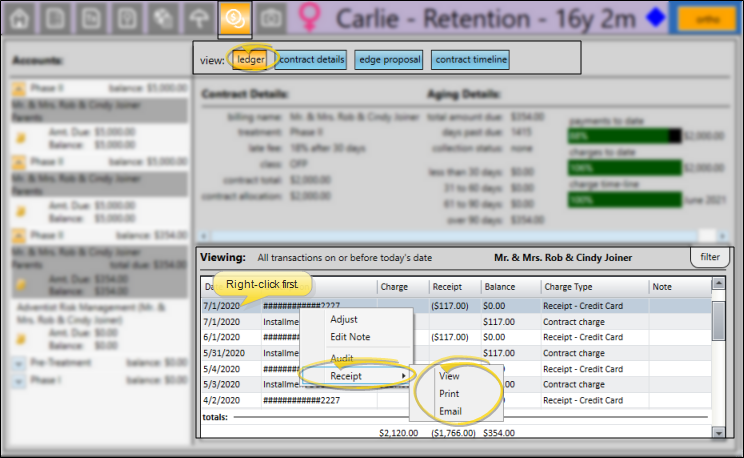Viewport: 744px width, 458px height.
Task: Select the coins finance icon
Action: pyautogui.click(x=235, y=18)
